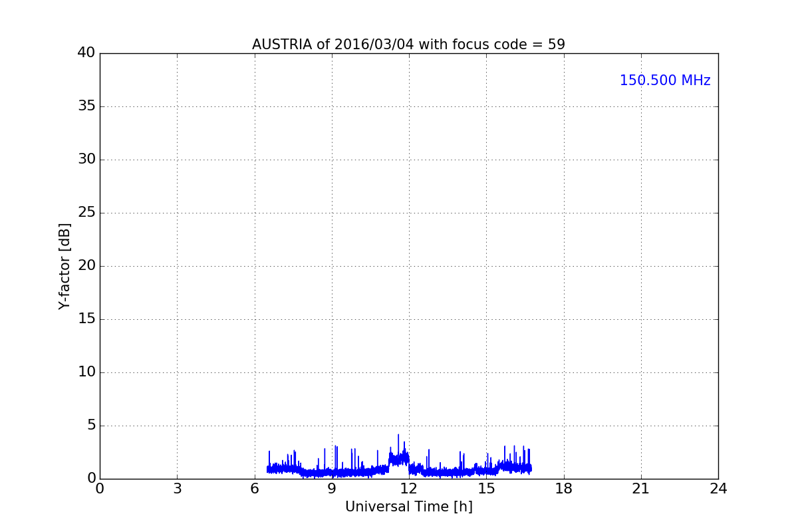Click the x-axis tick label '12'

409,488
